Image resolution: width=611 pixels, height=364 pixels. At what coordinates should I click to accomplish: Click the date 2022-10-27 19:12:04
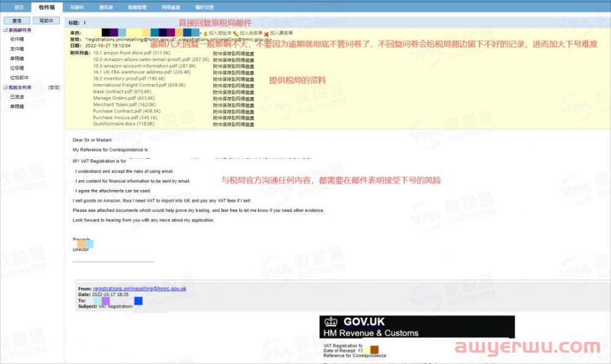point(108,46)
